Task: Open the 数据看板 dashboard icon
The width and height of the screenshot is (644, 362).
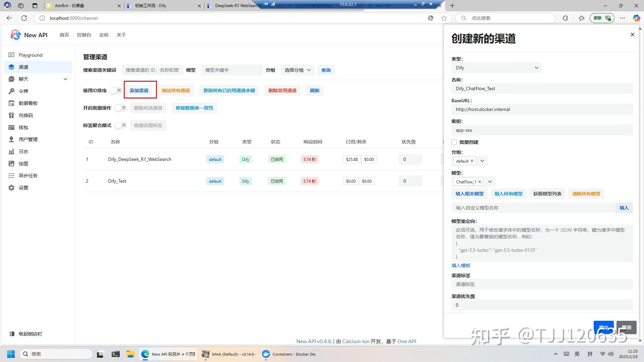Action: click(x=29, y=103)
